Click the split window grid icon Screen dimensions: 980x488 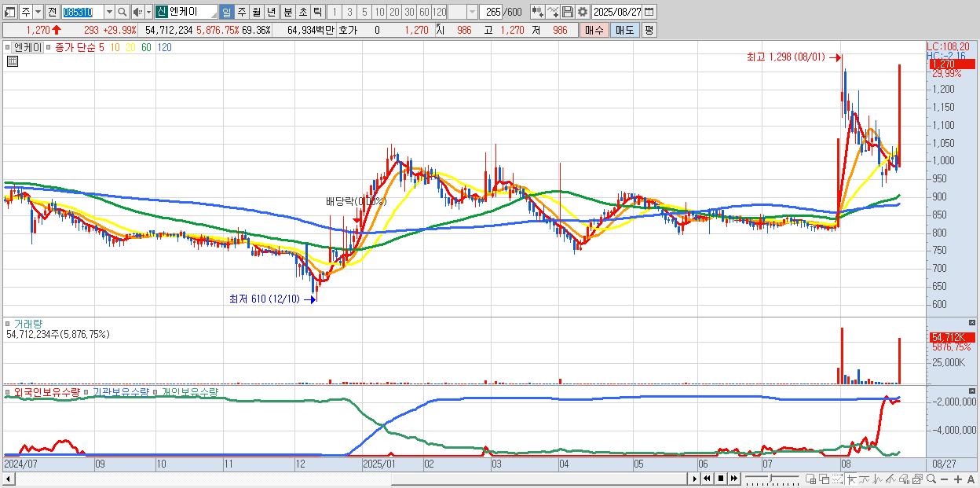point(811,479)
